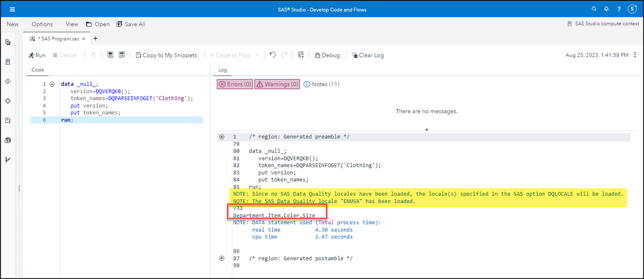The height and width of the screenshot is (279, 644).
Task: Open the Explorer pane icon in left sidebar
Action: click(7, 42)
